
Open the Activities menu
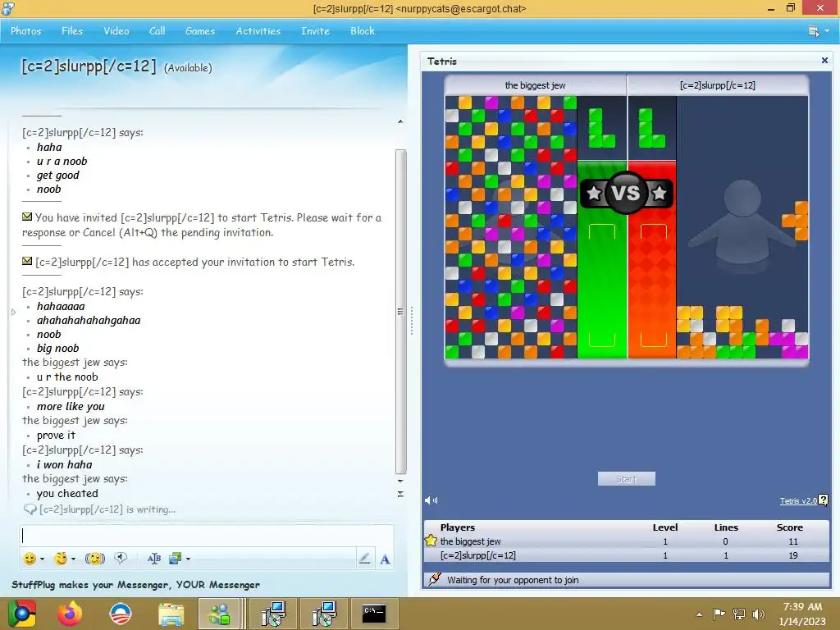258,31
